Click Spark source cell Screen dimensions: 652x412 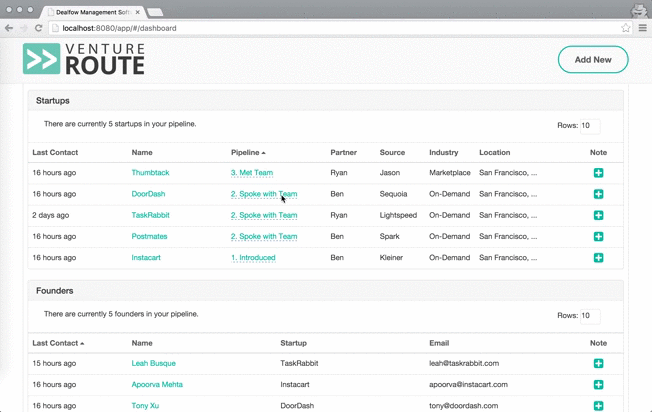click(x=389, y=236)
